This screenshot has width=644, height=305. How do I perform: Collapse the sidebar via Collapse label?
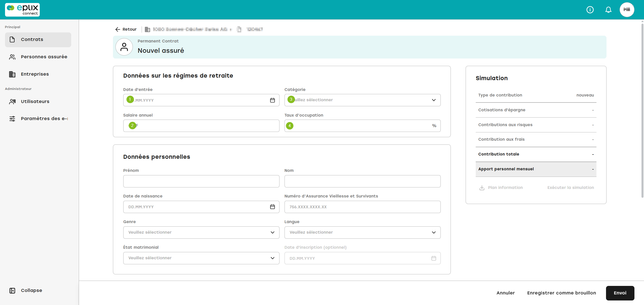click(x=31, y=290)
